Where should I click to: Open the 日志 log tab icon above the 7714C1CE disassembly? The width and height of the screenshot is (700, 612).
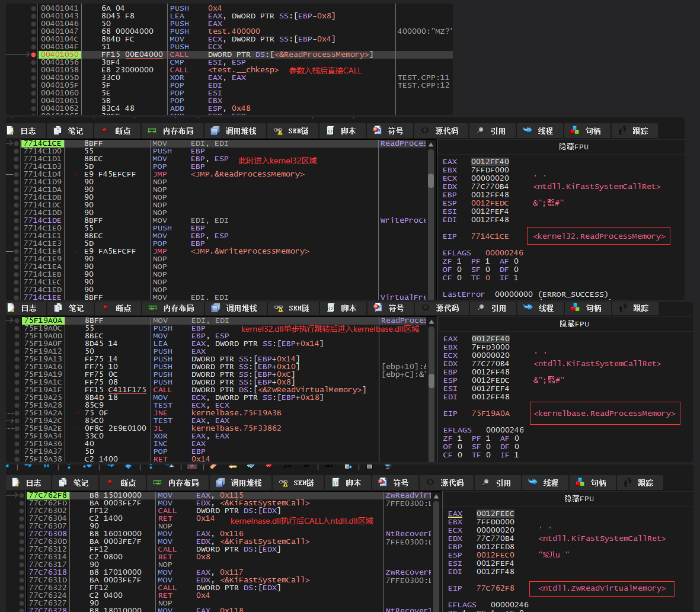(x=10, y=131)
